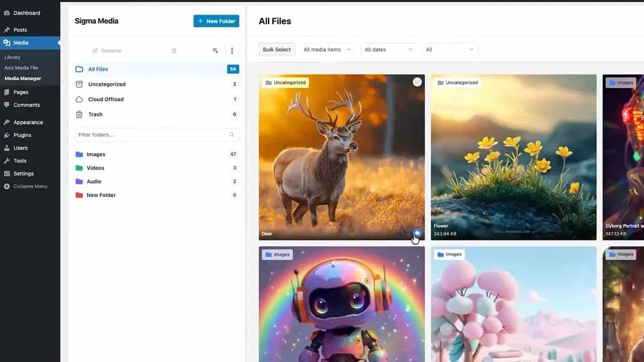The width and height of the screenshot is (644, 362).
Task: Open the All media items dropdown
Action: pos(327,49)
